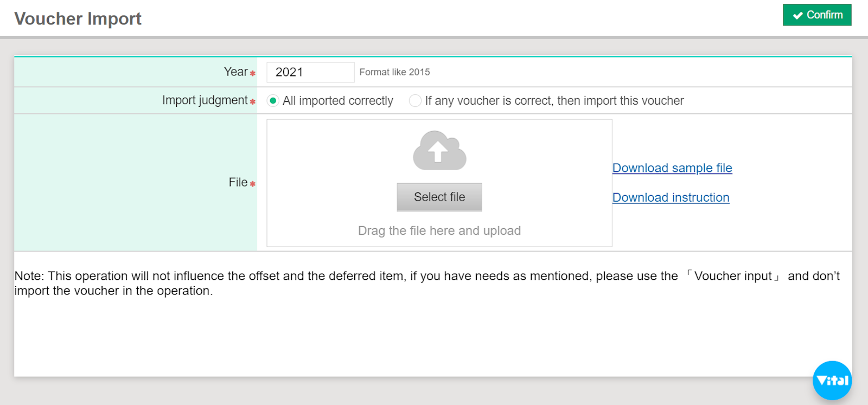Click the Voucher Import page heading
Image resolution: width=868 pixels, height=405 pixels.
pos(78,19)
